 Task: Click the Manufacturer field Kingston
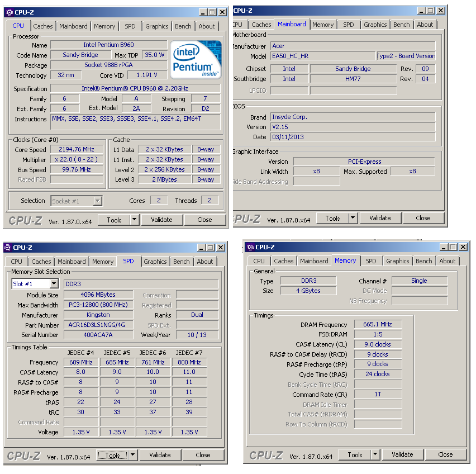[98, 315]
